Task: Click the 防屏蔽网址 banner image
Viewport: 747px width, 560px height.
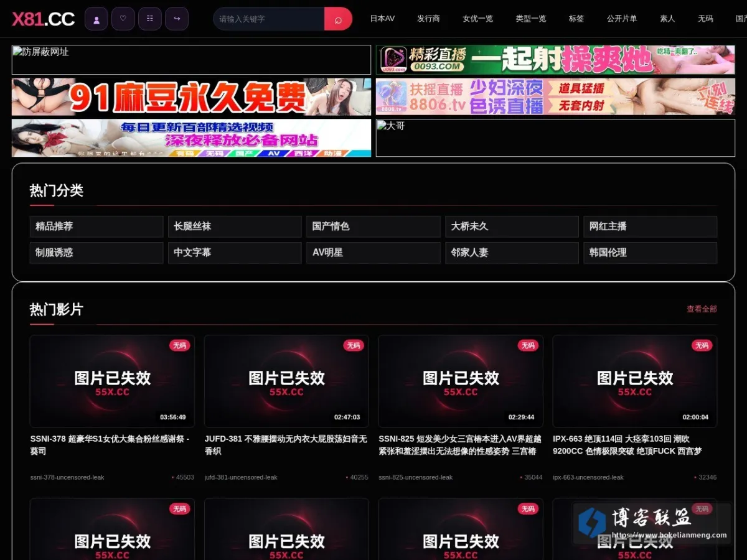Action: [x=191, y=60]
